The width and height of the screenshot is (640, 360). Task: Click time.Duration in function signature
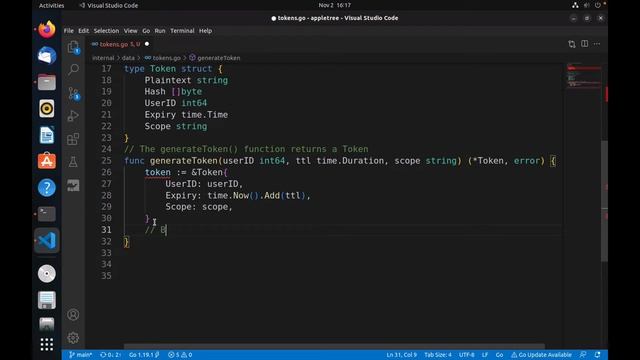pos(350,161)
